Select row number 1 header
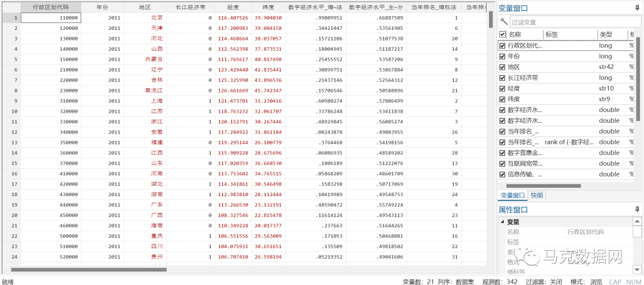 [x=10, y=17]
